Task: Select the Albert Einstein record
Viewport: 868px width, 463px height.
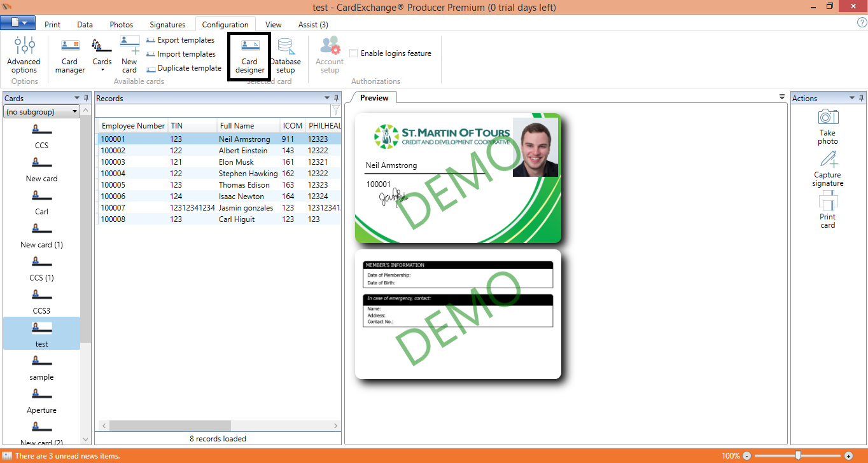Action: coord(218,151)
